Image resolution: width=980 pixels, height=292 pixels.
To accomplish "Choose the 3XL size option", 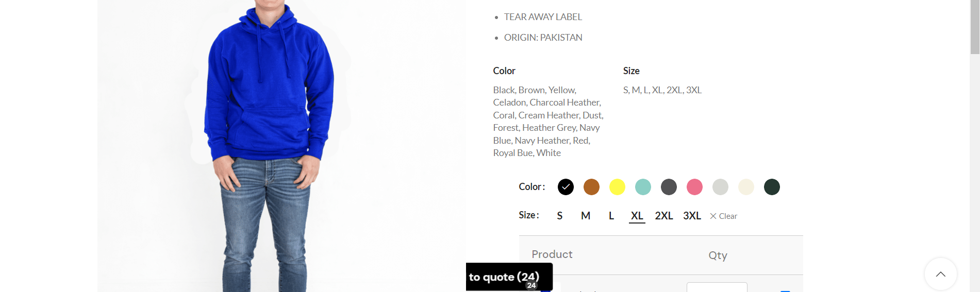I will [x=692, y=216].
